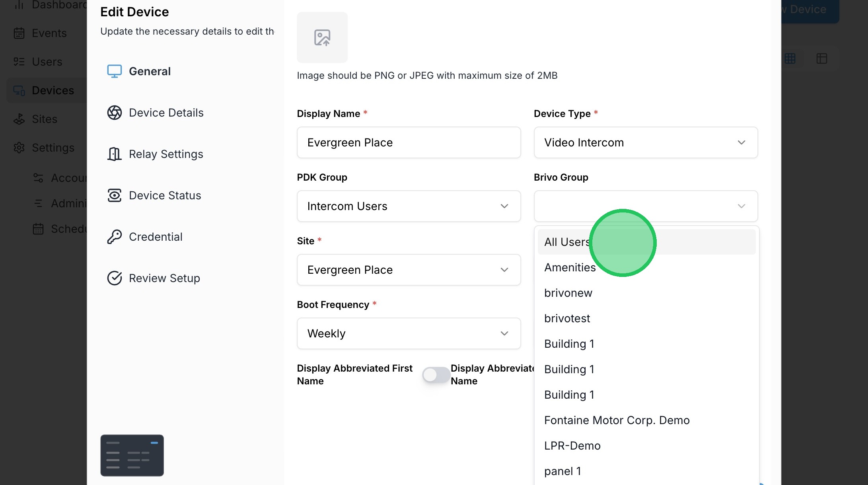Viewport: 868px width, 485px height.
Task: Select brivotest option in dropdown list
Action: click(567, 319)
